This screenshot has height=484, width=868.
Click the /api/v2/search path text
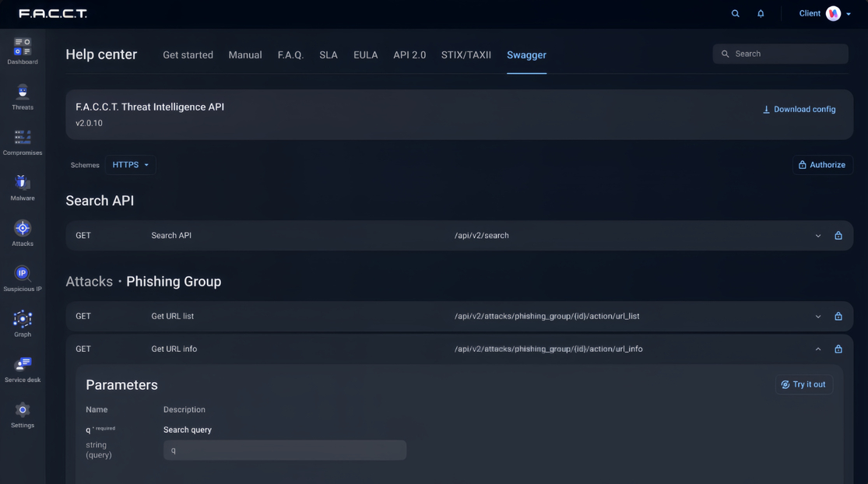click(482, 236)
